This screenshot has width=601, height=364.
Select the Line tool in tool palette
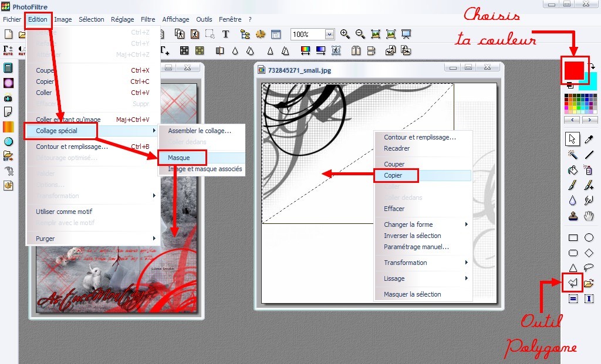pyautogui.click(x=589, y=155)
